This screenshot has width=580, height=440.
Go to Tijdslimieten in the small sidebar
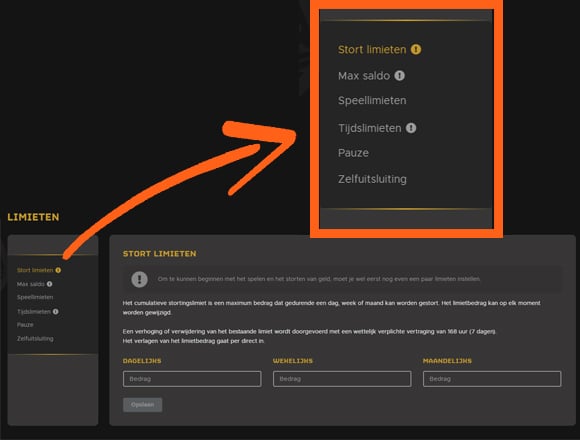34,312
